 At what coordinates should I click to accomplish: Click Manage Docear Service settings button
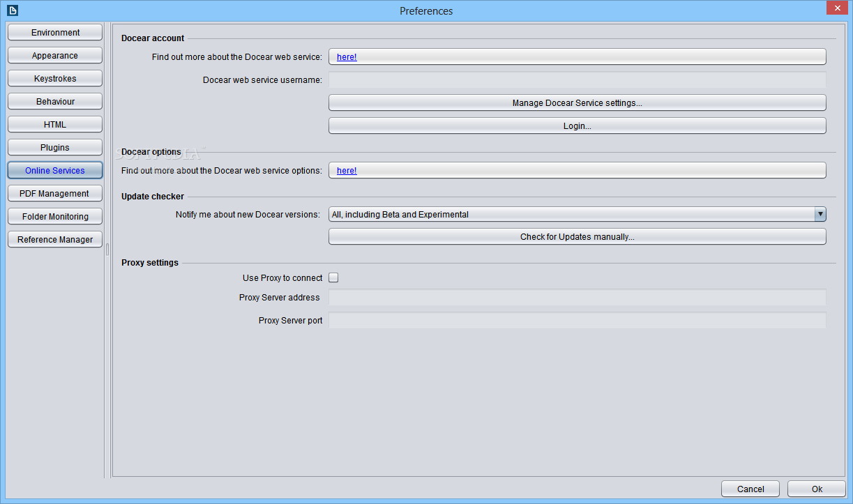tap(578, 102)
